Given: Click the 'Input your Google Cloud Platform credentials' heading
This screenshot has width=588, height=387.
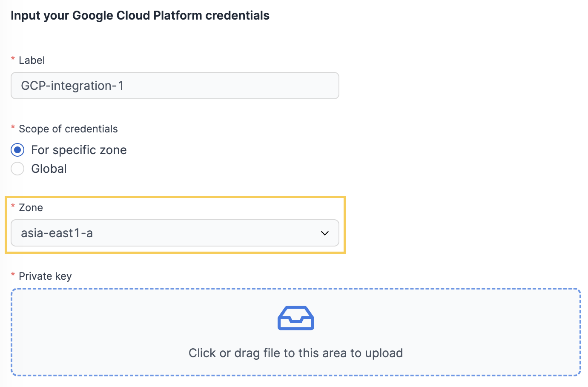Looking at the screenshot, I should pyautogui.click(x=140, y=16).
